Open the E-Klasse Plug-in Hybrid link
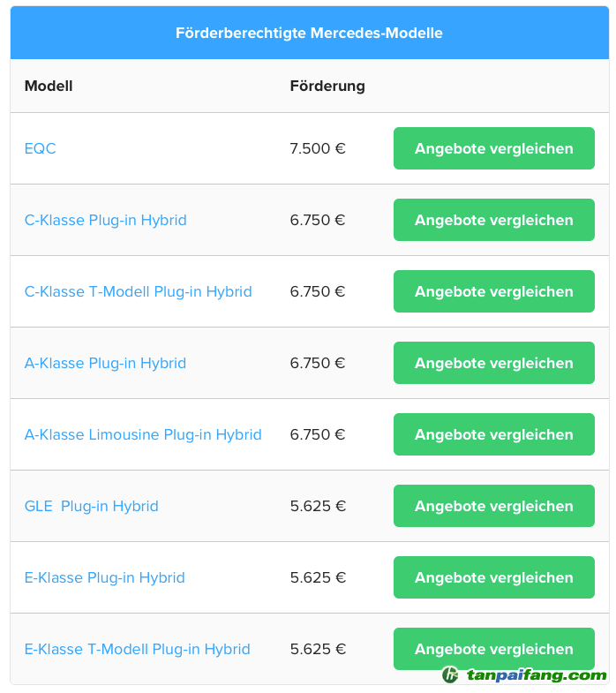This screenshot has height=693, width=616. point(105,578)
